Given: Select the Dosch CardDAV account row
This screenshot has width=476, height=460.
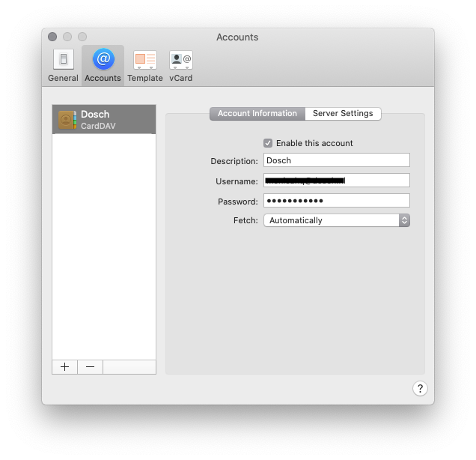Looking at the screenshot, I should pyautogui.click(x=104, y=120).
